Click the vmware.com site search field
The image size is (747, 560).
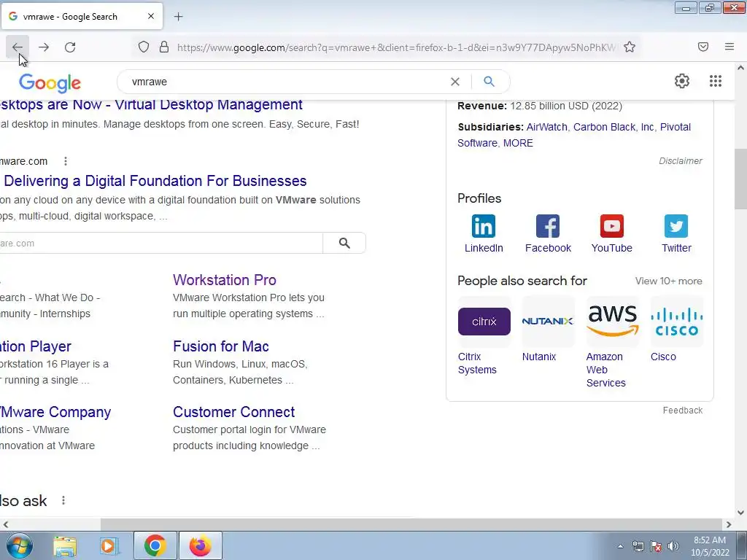pos(161,243)
